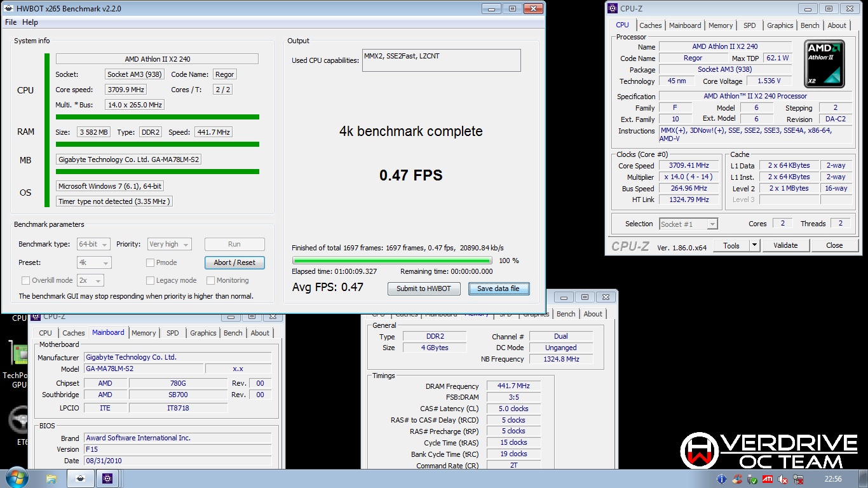The image size is (868, 488).
Task: Open Windows Explorer from the taskbar
Action: 51,479
